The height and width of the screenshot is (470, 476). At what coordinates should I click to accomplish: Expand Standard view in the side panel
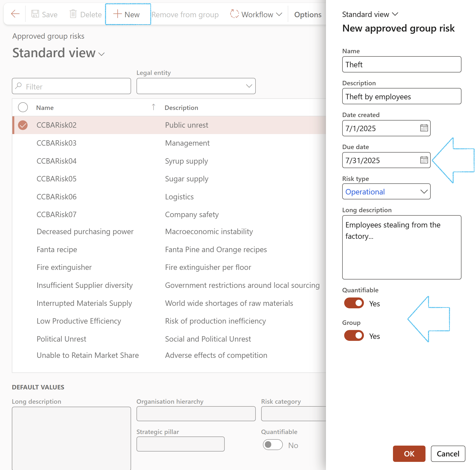pos(370,14)
